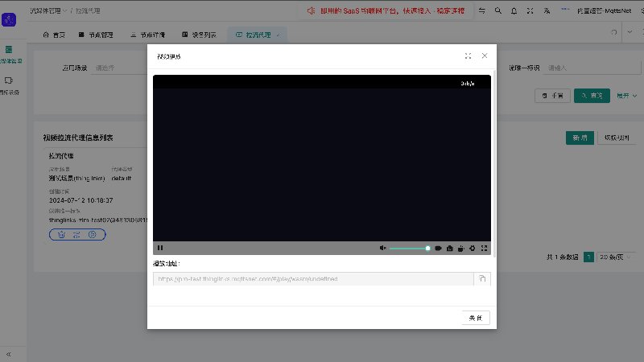
Task: Click the green add button
Action: 580,138
